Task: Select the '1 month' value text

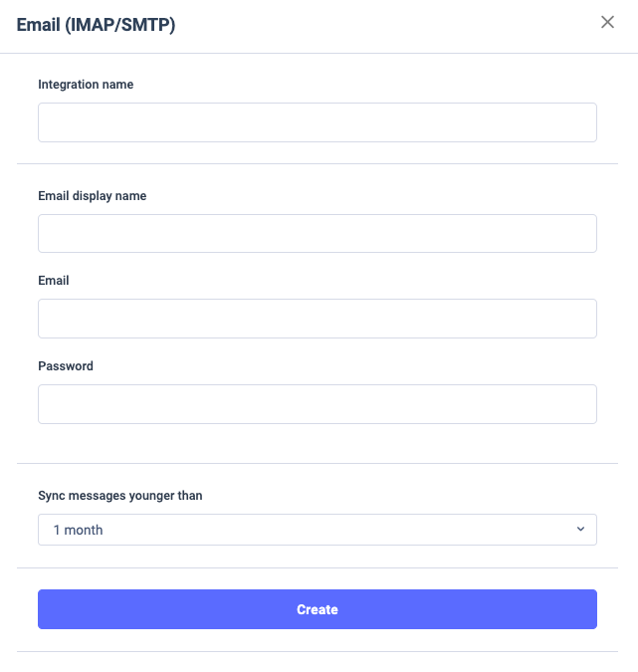Action: [x=79, y=531]
